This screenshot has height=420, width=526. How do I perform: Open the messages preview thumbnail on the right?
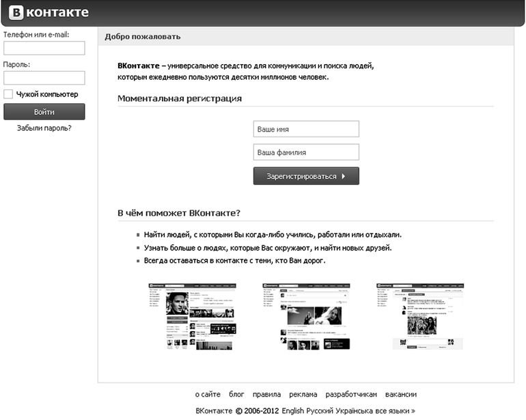[420, 317]
